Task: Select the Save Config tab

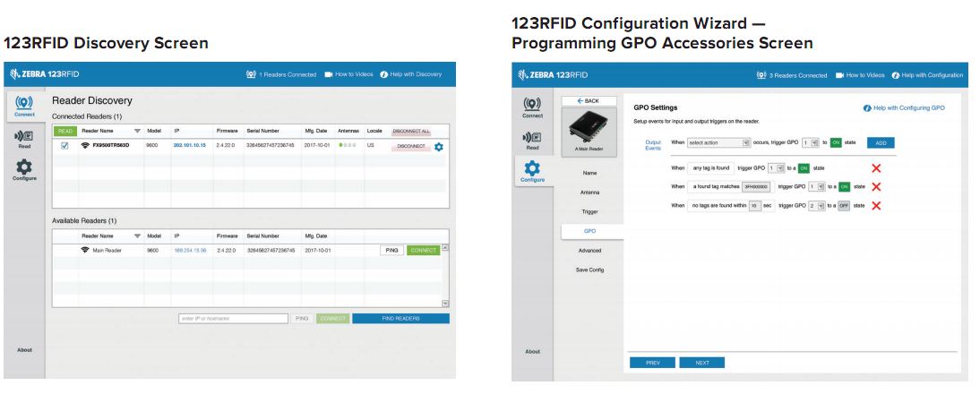Action: (589, 270)
